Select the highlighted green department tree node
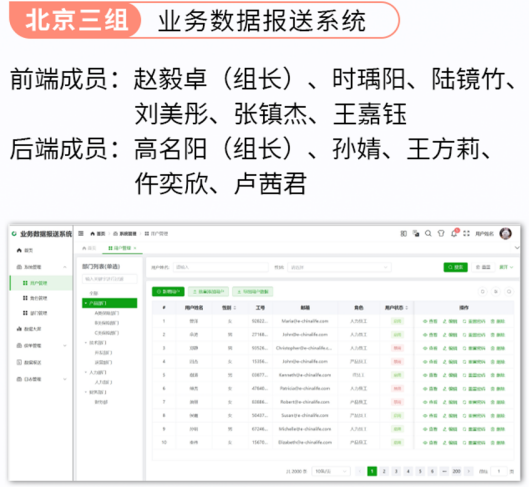The image size is (530, 488). point(110,303)
